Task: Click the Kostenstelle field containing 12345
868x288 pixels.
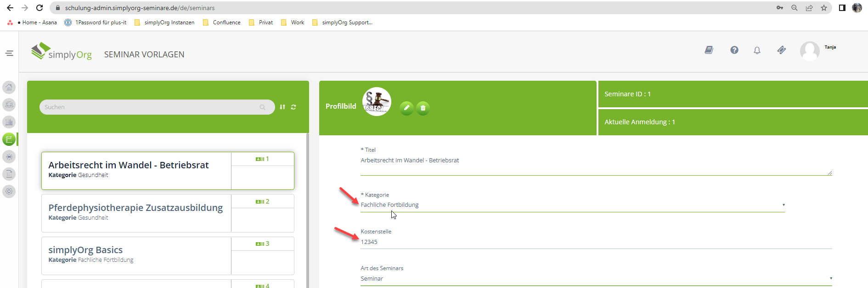Action: coord(596,242)
